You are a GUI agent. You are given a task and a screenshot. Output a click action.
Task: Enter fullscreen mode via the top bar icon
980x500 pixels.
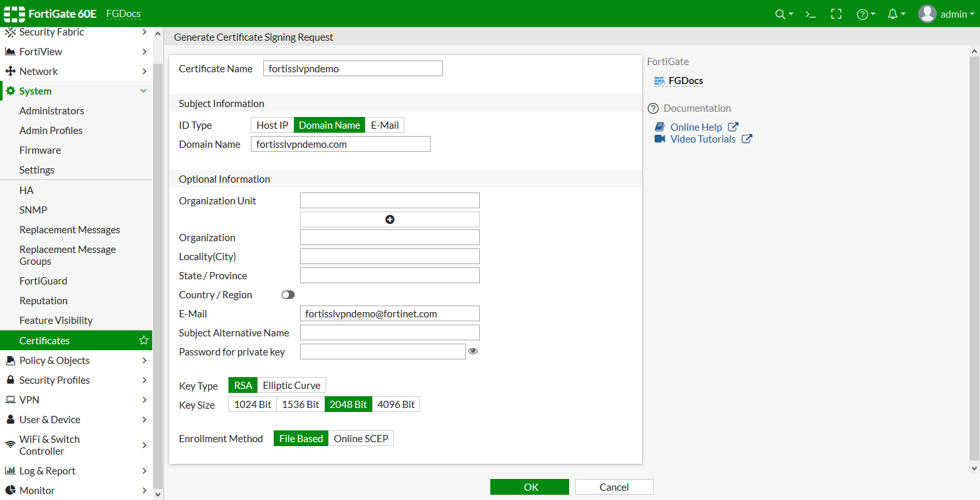point(836,13)
